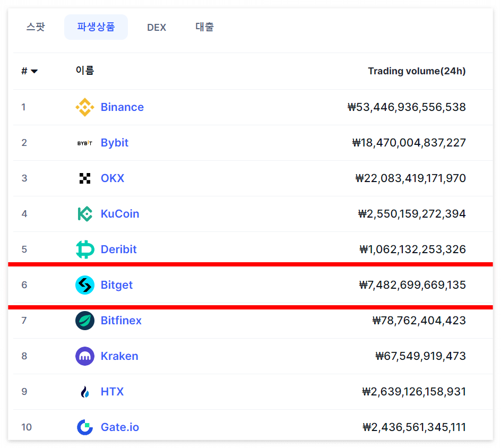Sort by Trading volume(24h) column header
The height and width of the screenshot is (448, 501).
coord(417,71)
